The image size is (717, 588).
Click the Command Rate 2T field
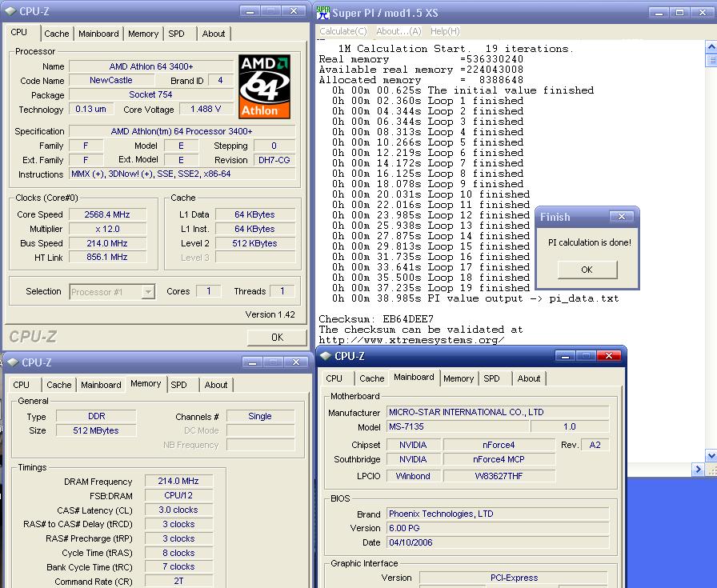tap(178, 581)
